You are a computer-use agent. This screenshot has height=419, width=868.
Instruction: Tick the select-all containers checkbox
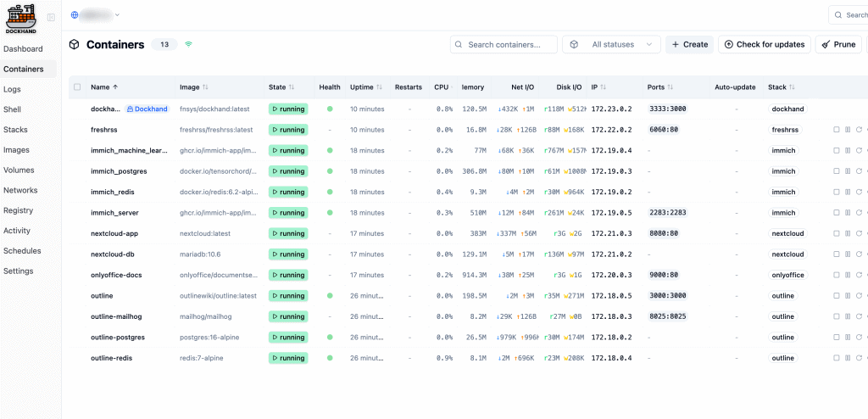(x=78, y=87)
